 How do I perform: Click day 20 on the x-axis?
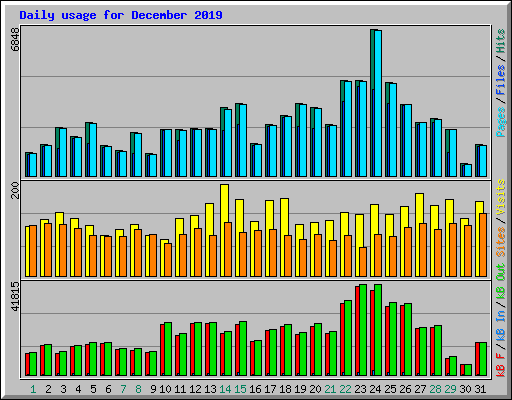coord(315,389)
